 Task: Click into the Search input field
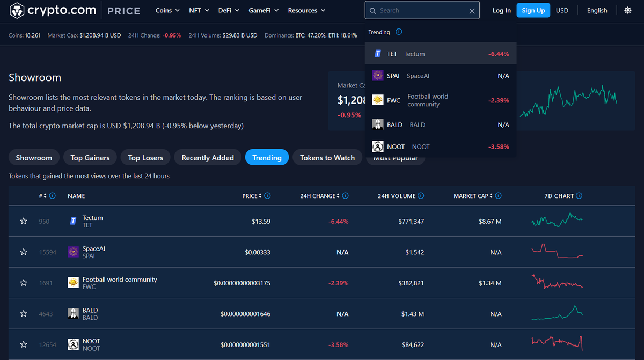coord(421,11)
